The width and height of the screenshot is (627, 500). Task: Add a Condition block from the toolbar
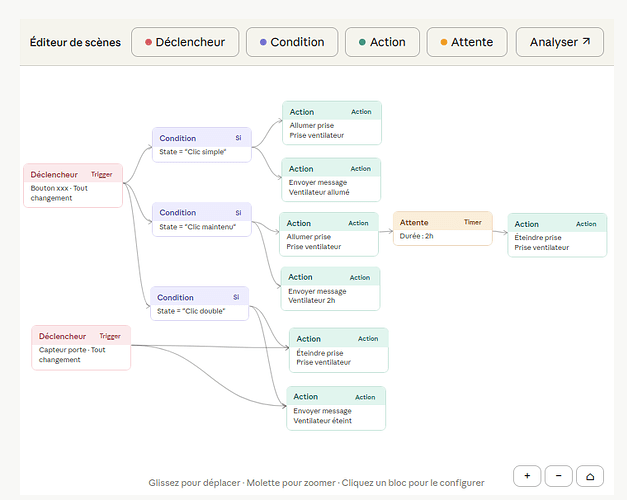291,42
